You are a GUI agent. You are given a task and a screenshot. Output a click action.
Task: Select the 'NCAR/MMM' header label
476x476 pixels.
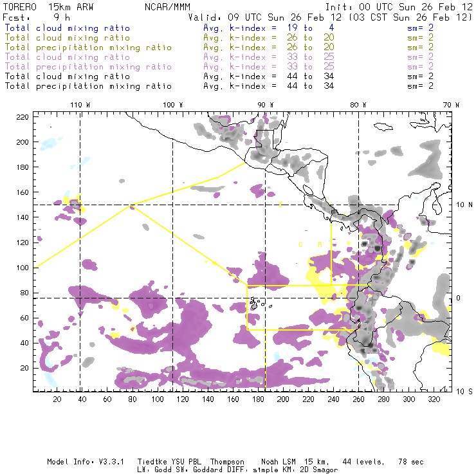click(168, 6)
